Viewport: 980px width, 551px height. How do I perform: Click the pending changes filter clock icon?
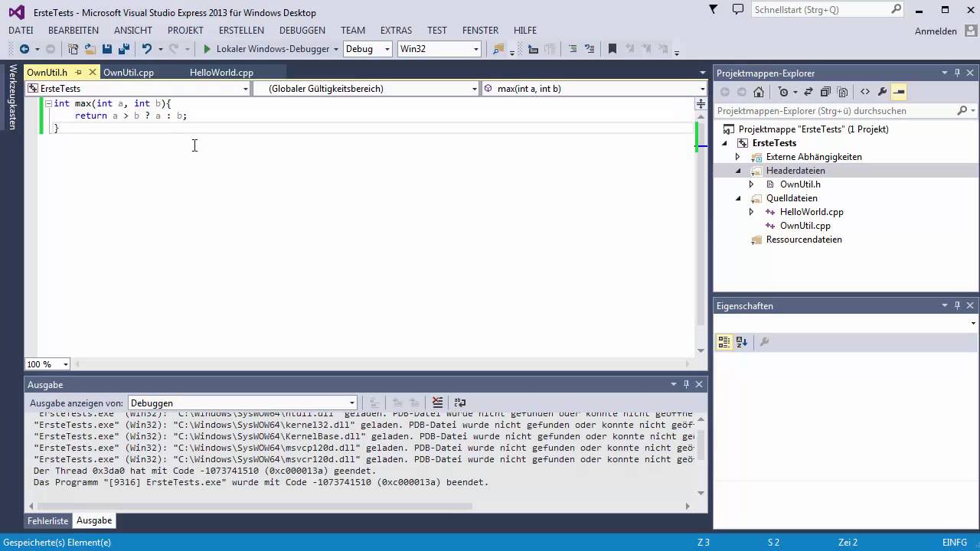(x=782, y=92)
